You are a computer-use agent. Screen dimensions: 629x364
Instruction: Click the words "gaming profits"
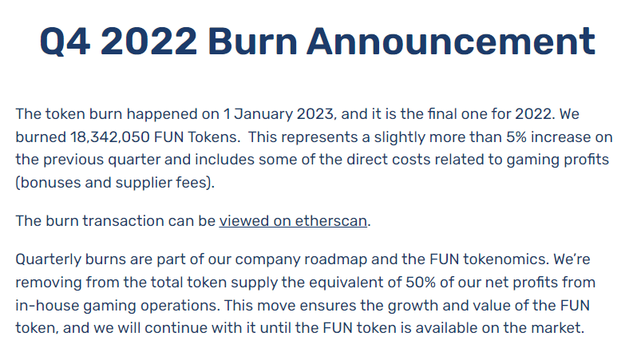click(558, 160)
